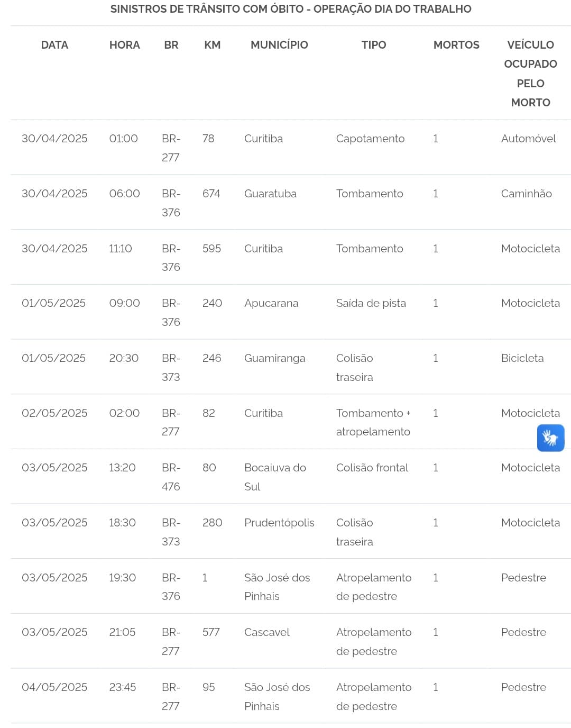571x728 pixels.
Task: Select the Caminhão vehicle cell
Action: pos(527,194)
